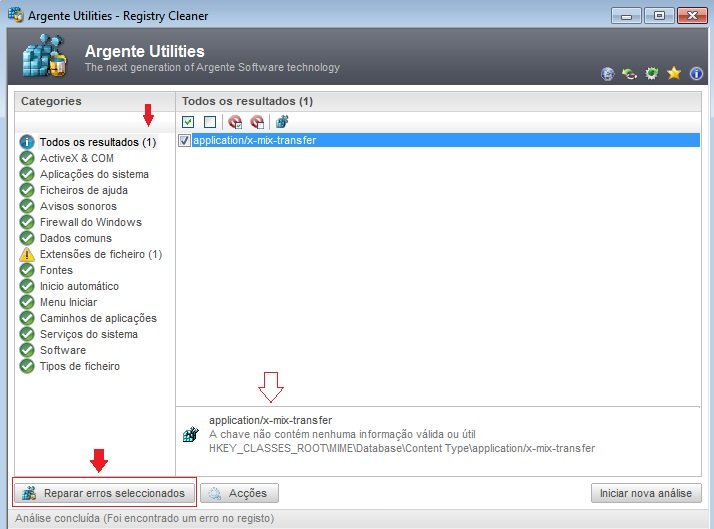Image resolution: width=714 pixels, height=529 pixels.
Task: Uncheck the application/x-mix-transfer result checkbox
Action: point(184,141)
